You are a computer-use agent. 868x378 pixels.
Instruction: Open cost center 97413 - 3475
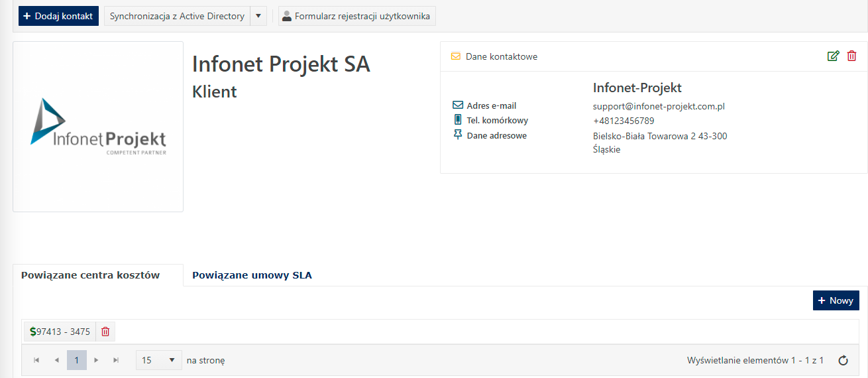click(x=60, y=332)
